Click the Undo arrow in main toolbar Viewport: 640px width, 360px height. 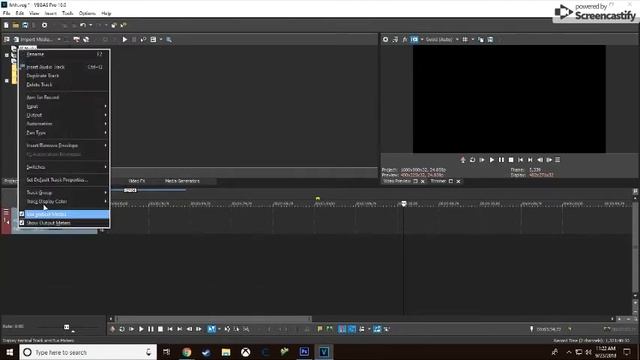(83, 25)
